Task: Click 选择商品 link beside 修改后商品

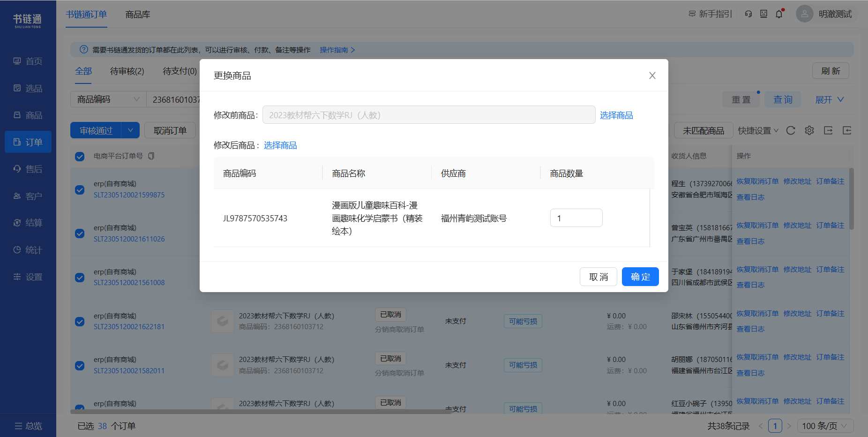Action: (280, 145)
